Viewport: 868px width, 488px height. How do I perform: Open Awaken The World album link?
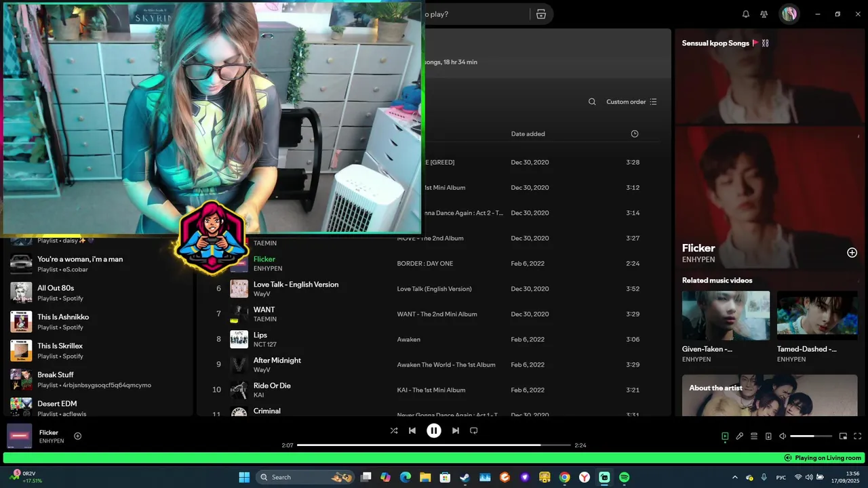point(446,365)
